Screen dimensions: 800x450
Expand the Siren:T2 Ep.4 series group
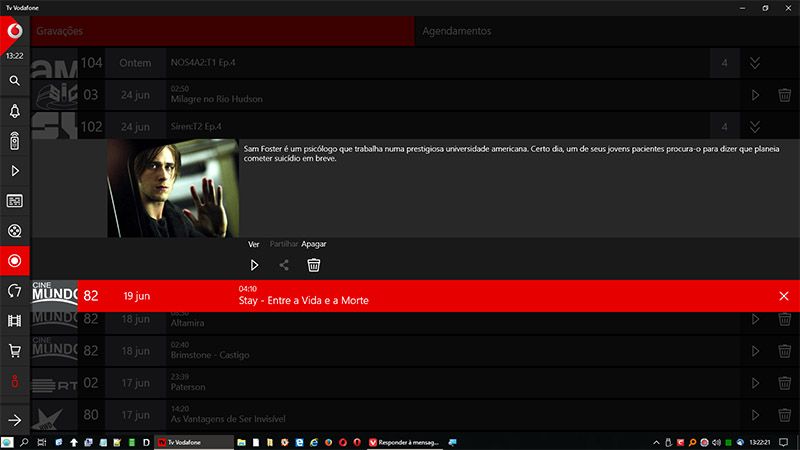(755, 126)
